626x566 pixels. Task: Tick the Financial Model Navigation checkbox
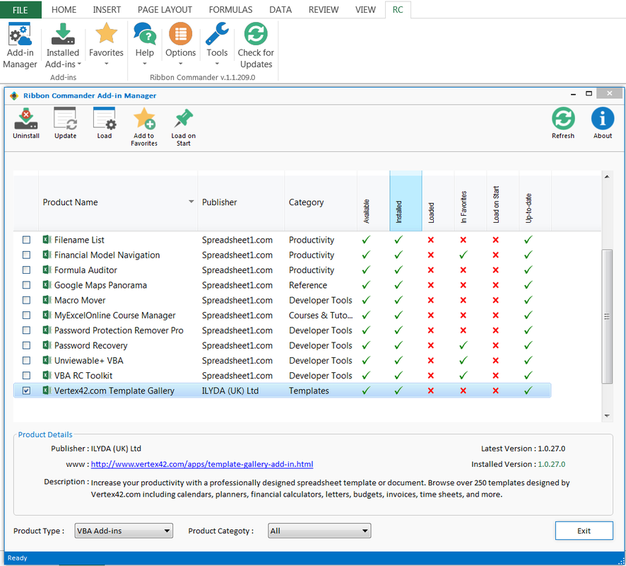(x=26, y=255)
